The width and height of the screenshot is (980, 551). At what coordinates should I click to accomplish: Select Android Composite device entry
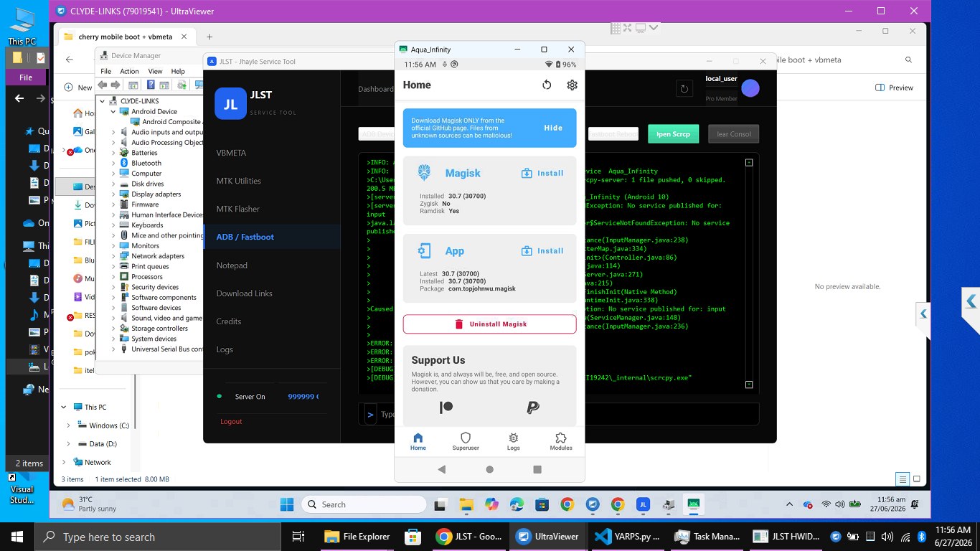point(166,122)
